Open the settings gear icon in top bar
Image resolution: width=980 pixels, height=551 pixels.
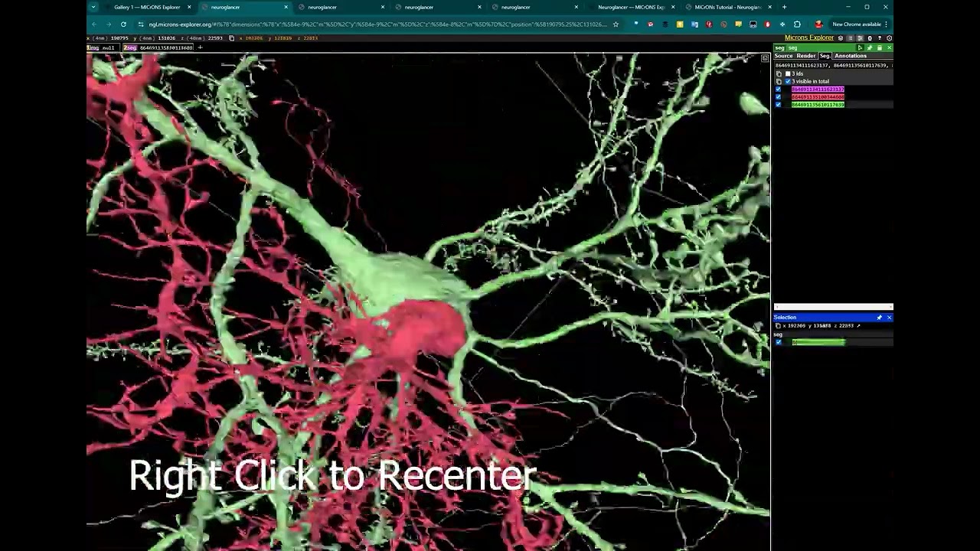coord(889,38)
